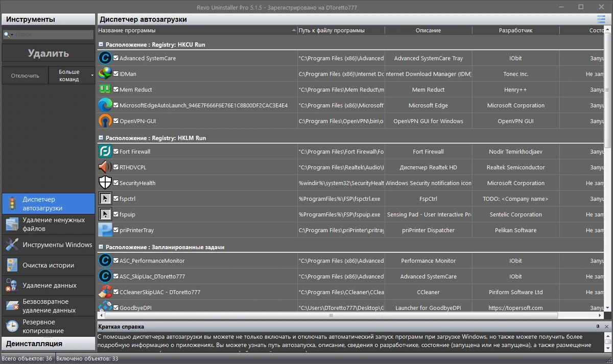Uncheck the Advanced SystemCare autostart checkbox
Screen dimensions: 613x364
click(x=116, y=58)
